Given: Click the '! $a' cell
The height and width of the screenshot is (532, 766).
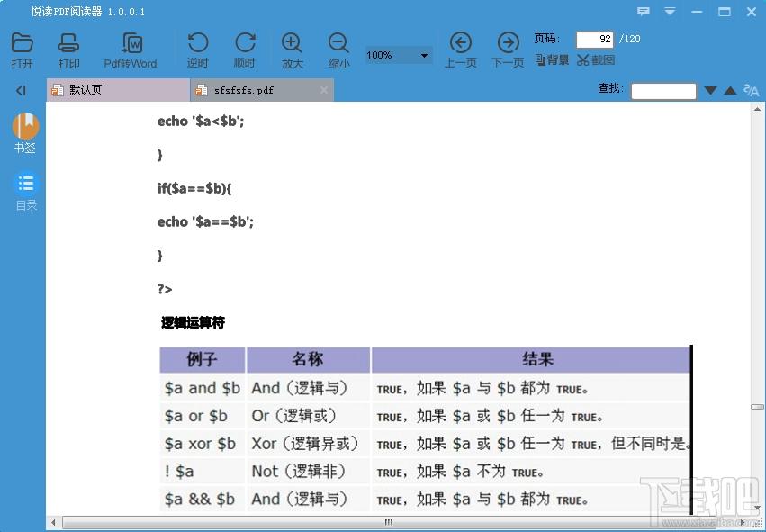Looking at the screenshot, I should (203, 472).
